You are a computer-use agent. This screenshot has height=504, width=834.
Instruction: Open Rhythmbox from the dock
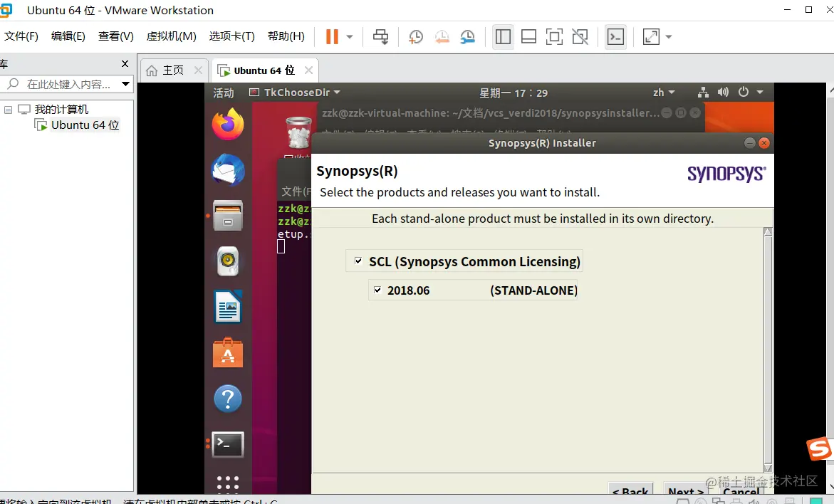[x=228, y=261]
